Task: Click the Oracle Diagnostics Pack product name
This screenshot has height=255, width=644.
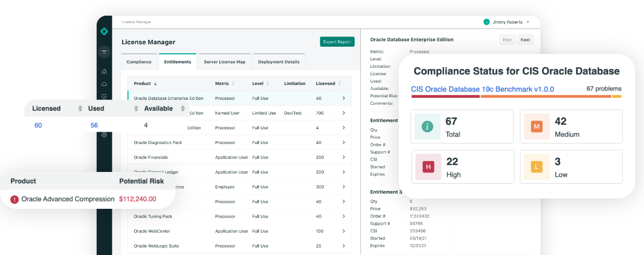Action: tap(158, 142)
